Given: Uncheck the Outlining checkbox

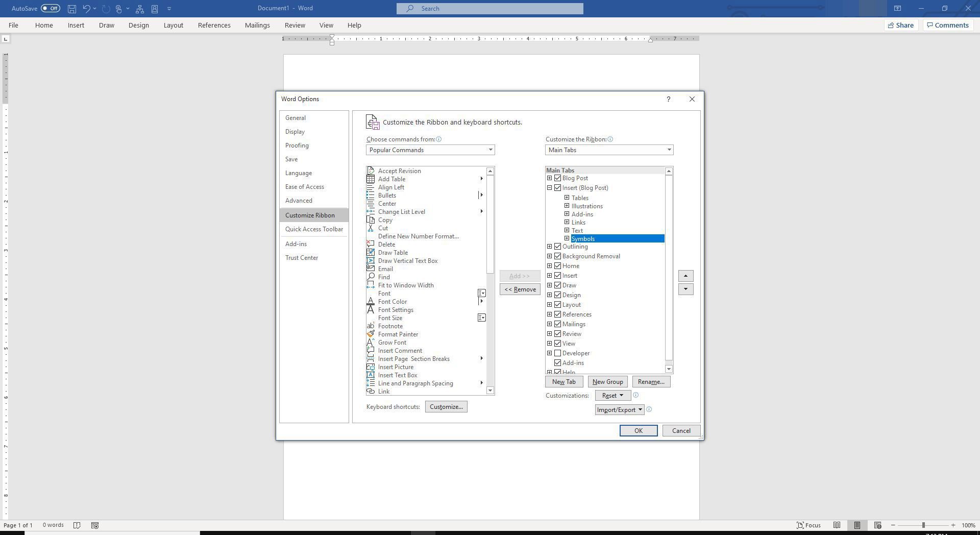Looking at the screenshot, I should click(x=557, y=247).
